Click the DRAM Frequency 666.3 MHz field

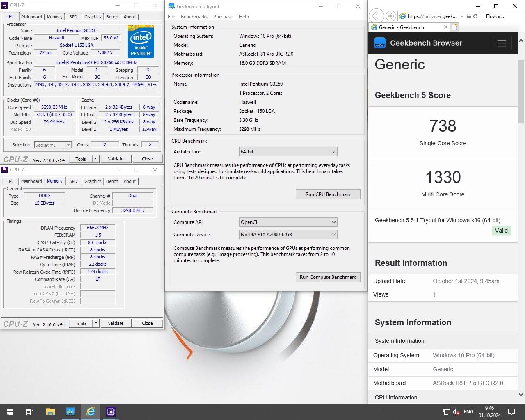coord(98,228)
